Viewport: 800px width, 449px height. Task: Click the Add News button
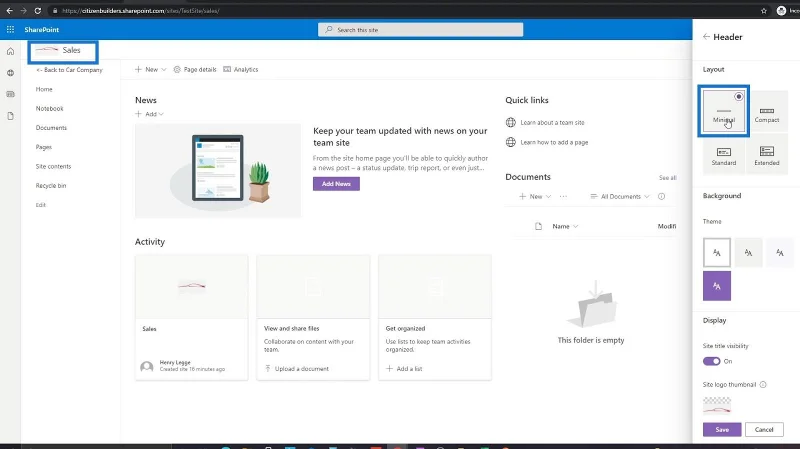[336, 184]
